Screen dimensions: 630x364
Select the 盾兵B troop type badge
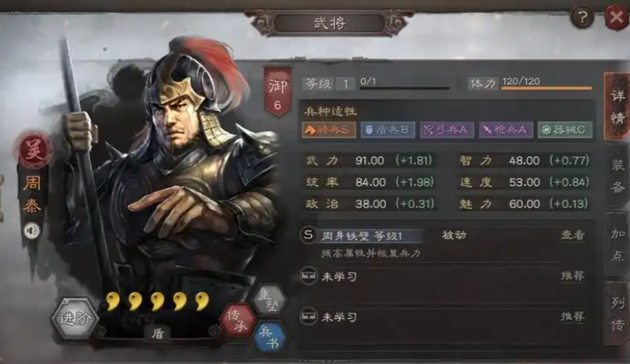click(x=388, y=130)
